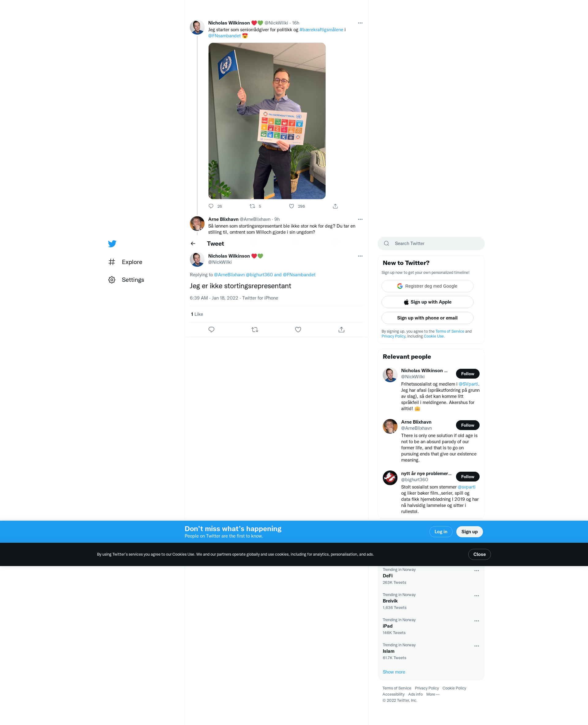Share the main tweet via share icon

coord(341,330)
